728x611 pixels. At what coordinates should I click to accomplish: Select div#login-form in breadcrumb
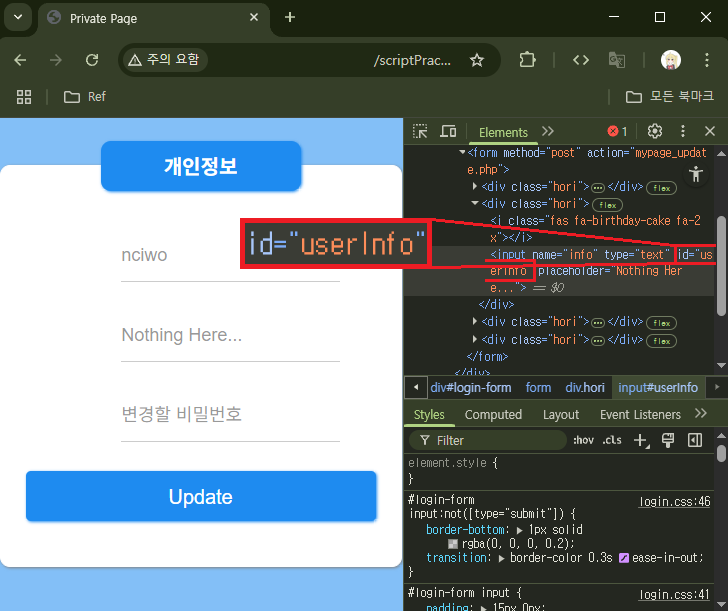(x=470, y=388)
